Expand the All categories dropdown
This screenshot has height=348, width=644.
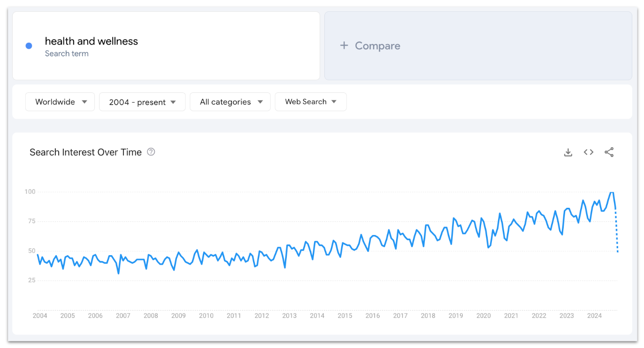coord(230,102)
